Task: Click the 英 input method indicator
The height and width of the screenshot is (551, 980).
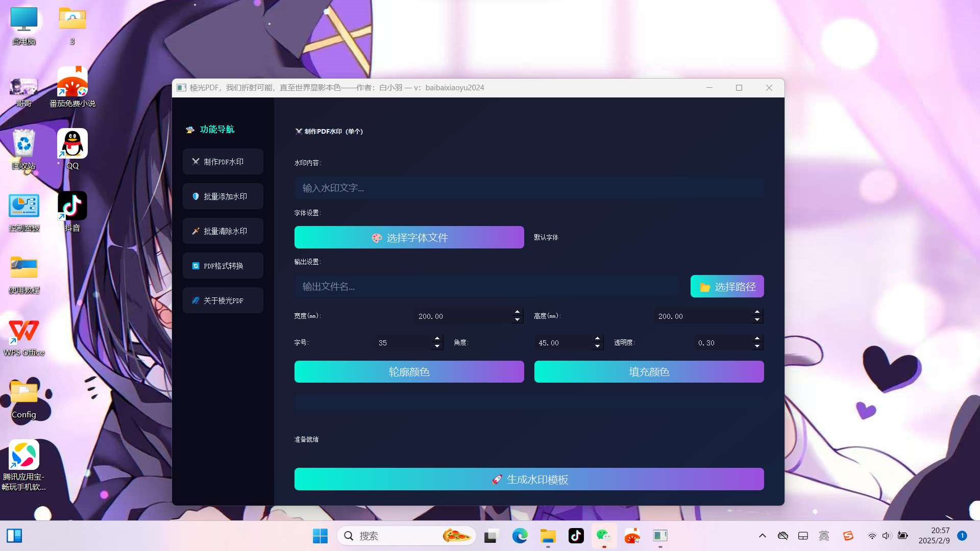Action: click(824, 536)
